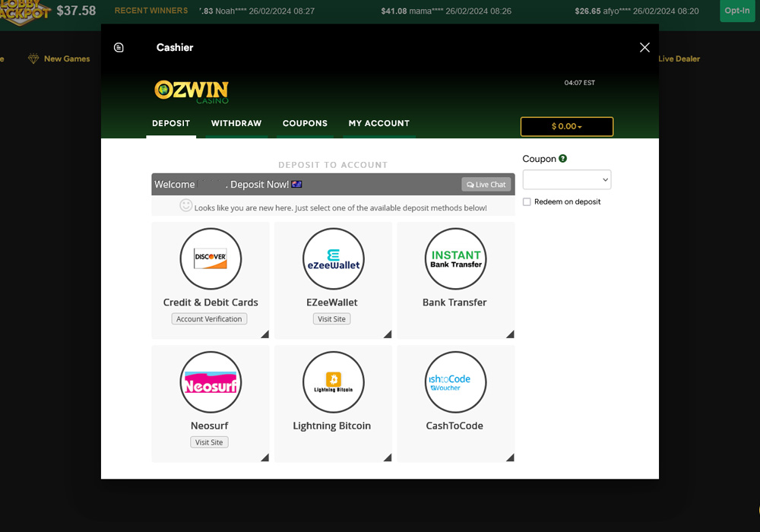Click the Ozwin Casino logo
This screenshot has width=760, height=532.
(192, 91)
